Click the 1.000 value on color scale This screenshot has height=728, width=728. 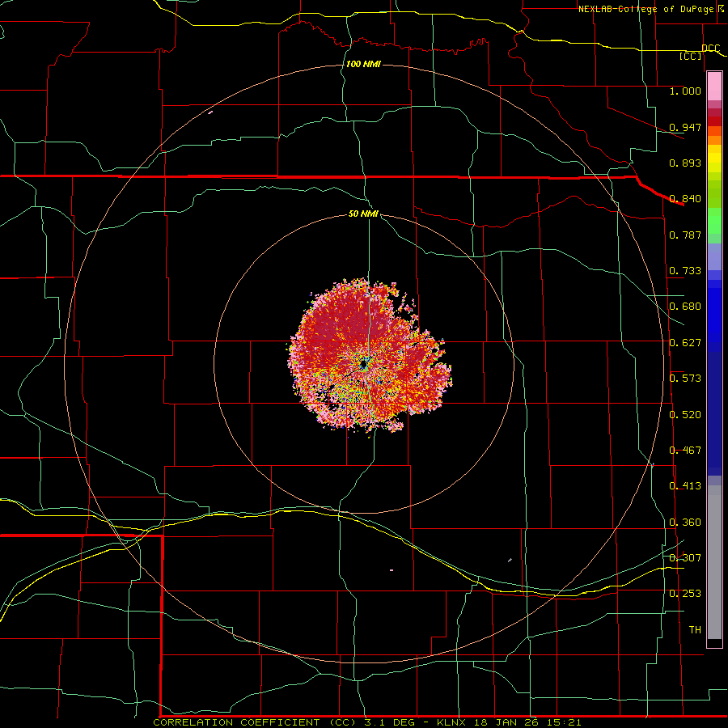685,91
